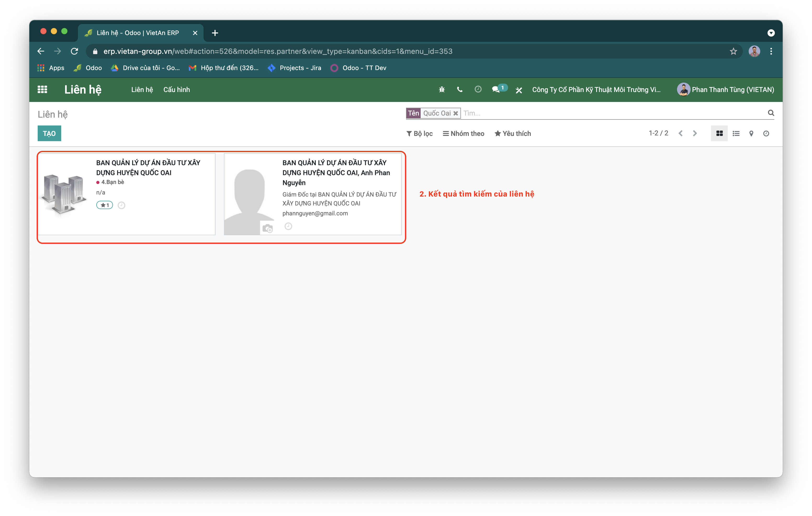Open activities clock in navbar

coord(478,89)
